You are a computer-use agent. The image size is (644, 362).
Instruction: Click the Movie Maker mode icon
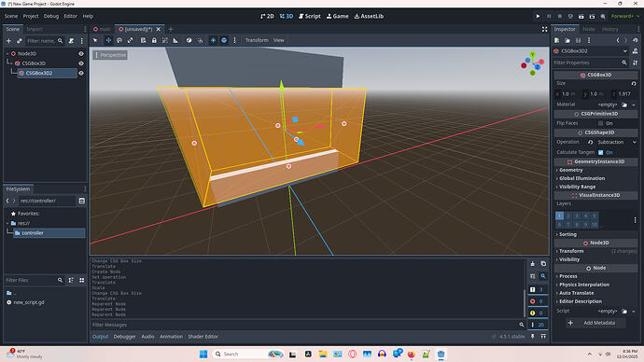(603, 16)
